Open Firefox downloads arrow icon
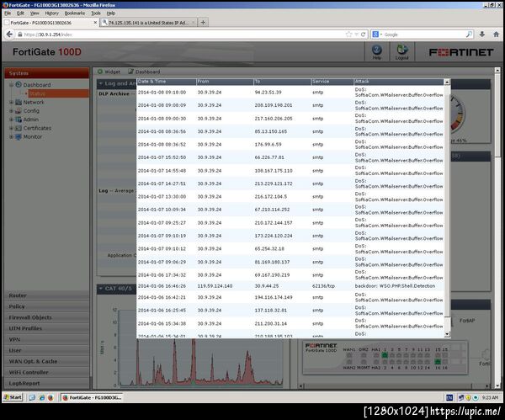Screen dimensions: 505x420 pos(482,35)
